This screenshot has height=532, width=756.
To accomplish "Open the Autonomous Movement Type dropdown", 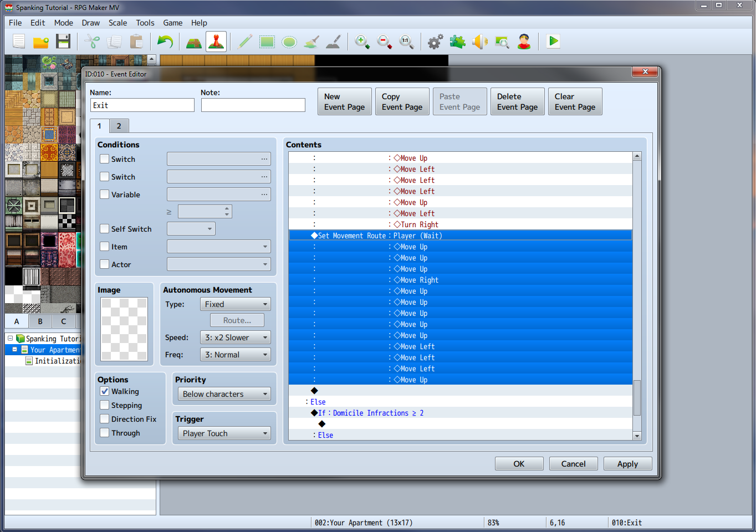I will (x=236, y=304).
